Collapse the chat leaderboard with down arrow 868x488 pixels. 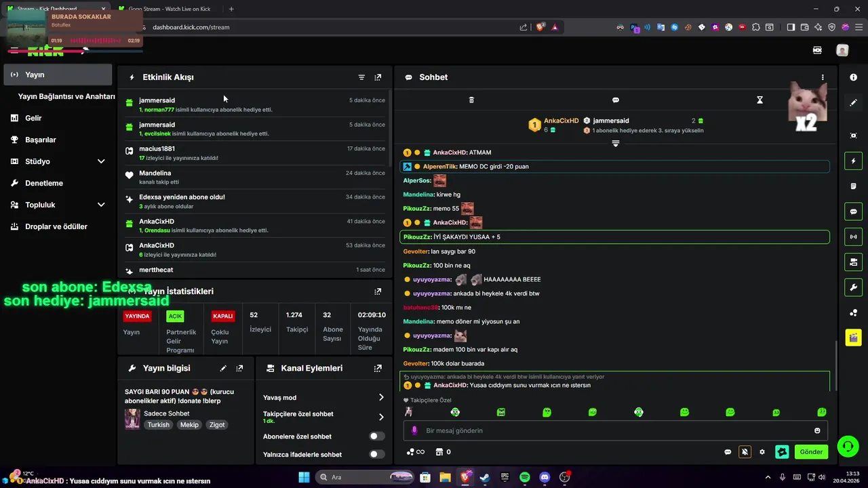tap(616, 143)
